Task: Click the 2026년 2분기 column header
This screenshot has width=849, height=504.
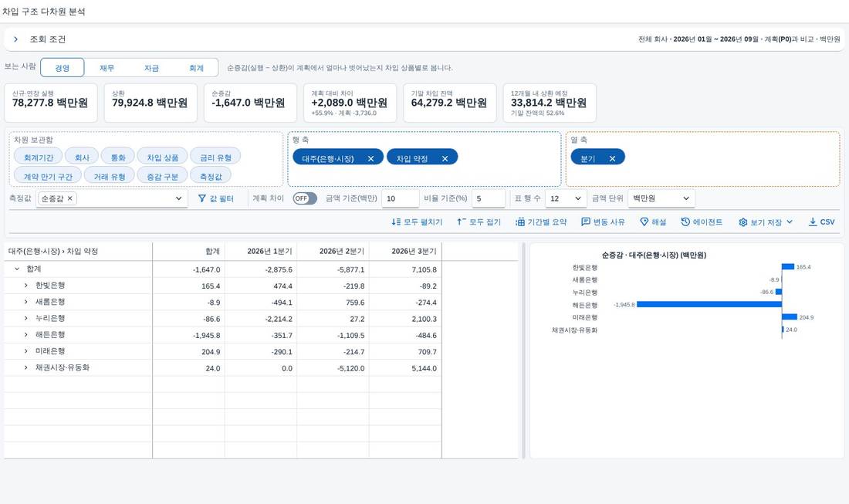Action: pyautogui.click(x=333, y=251)
